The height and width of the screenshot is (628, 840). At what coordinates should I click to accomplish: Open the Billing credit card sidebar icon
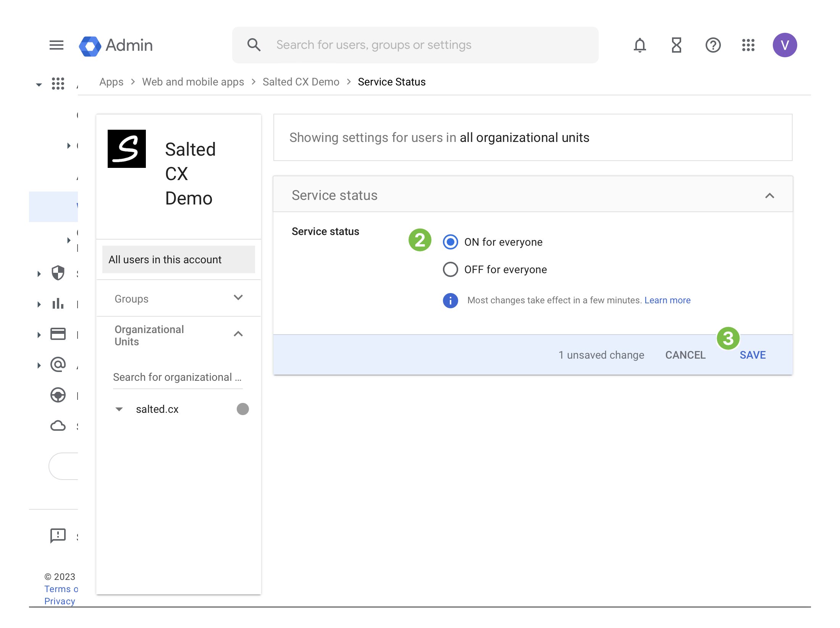tap(58, 334)
